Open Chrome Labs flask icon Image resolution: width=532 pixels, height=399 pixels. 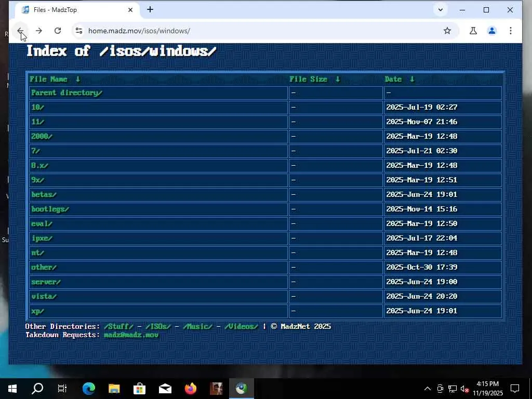click(473, 31)
